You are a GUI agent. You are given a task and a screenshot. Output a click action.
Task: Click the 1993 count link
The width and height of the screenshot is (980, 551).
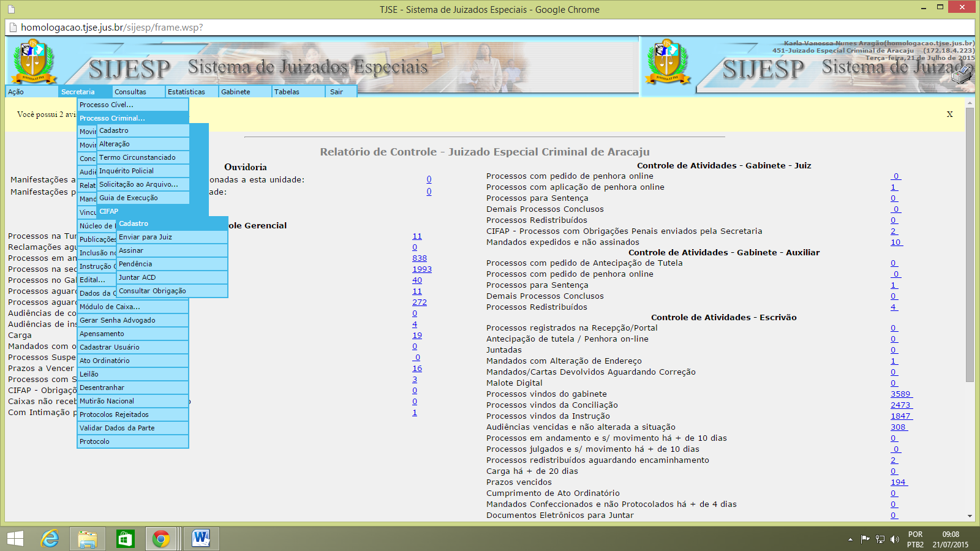421,269
